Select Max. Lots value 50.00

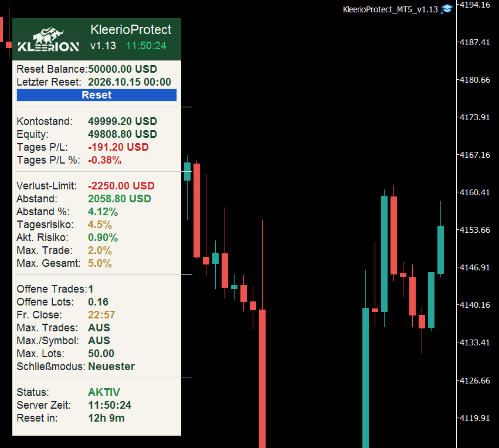point(101,354)
